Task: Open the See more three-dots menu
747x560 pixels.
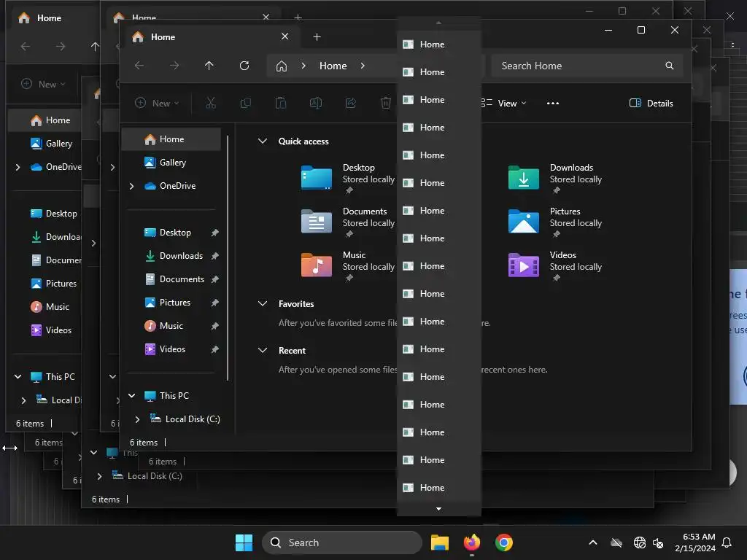Action: 553,104
